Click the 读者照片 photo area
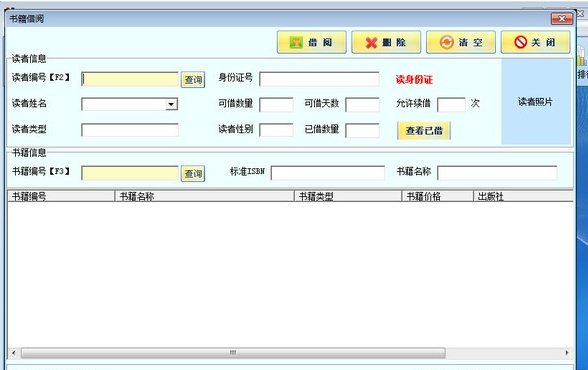 click(x=536, y=102)
